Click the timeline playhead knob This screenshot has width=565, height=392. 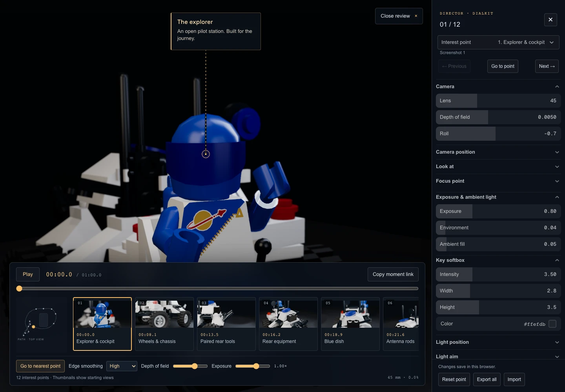(19, 289)
